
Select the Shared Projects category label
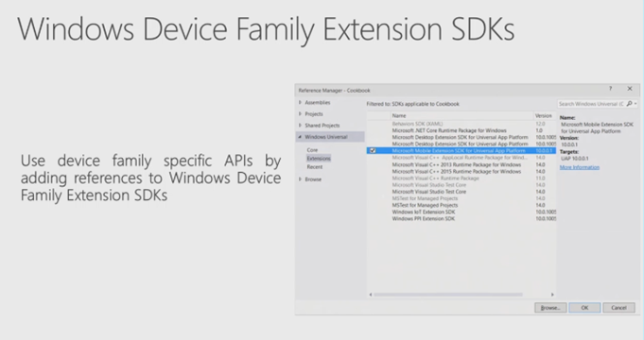tap(322, 126)
